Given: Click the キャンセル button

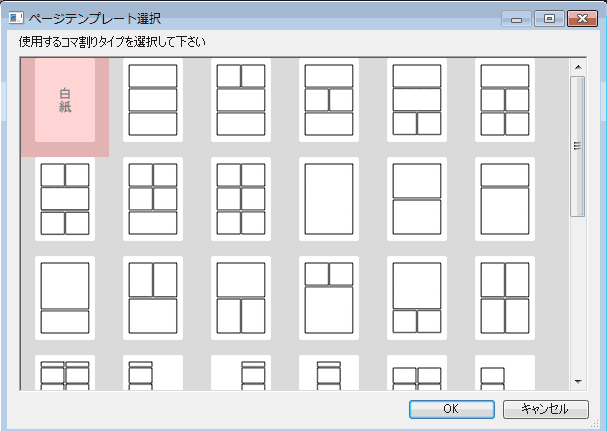Looking at the screenshot, I should click(x=545, y=409).
